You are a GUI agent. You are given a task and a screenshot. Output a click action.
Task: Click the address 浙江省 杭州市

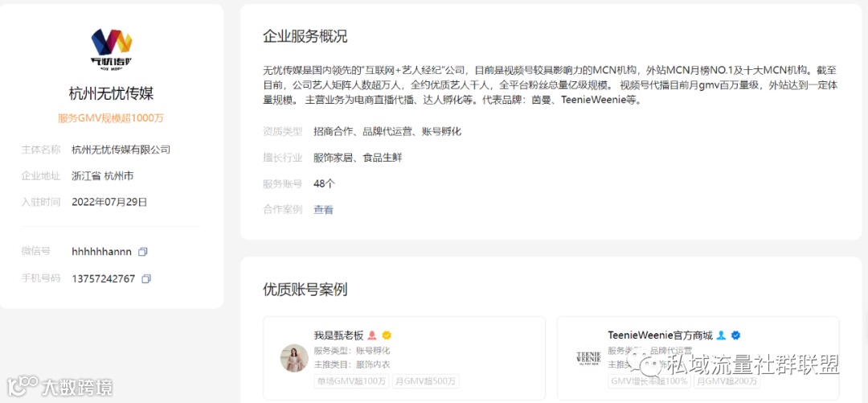click(x=102, y=175)
